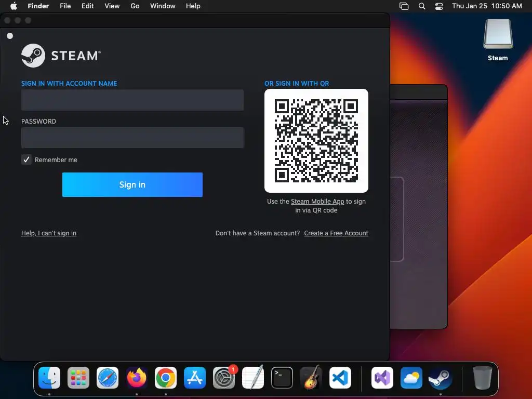Click the Steam logo in login window
532x399 pixels.
(61, 56)
